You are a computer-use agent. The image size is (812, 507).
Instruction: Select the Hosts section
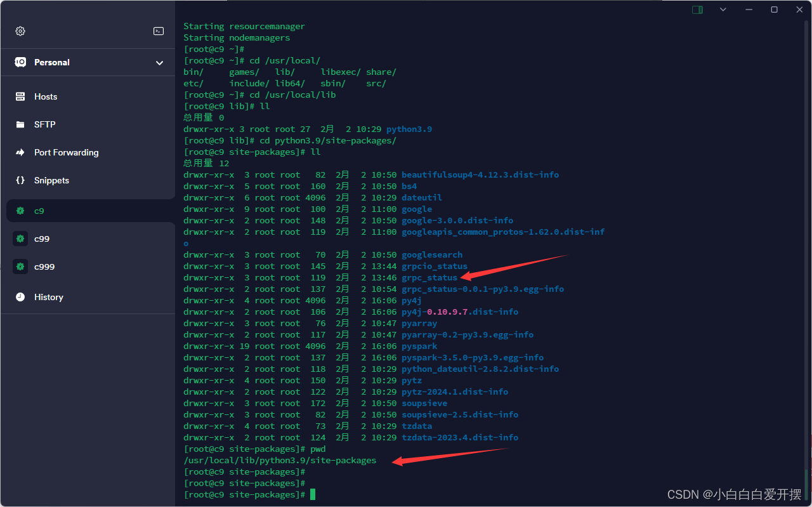pos(44,96)
